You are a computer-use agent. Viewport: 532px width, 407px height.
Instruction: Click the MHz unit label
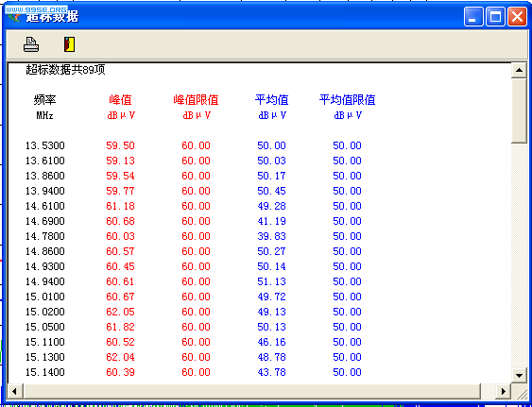[x=44, y=115]
